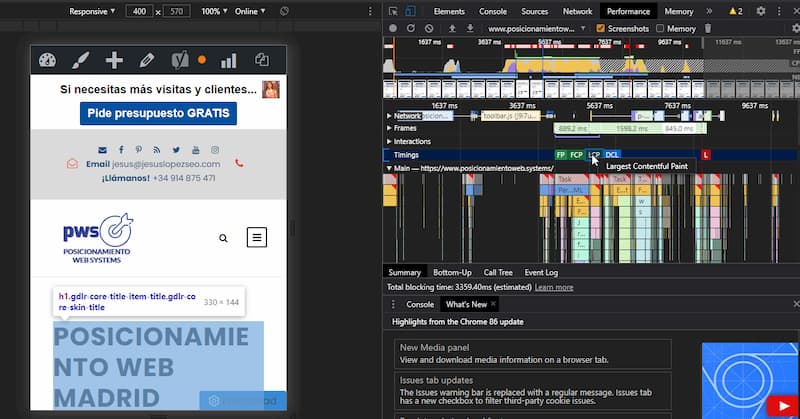The height and width of the screenshot is (419, 800).
Task: Select the drawer Console tab
Action: (420, 304)
